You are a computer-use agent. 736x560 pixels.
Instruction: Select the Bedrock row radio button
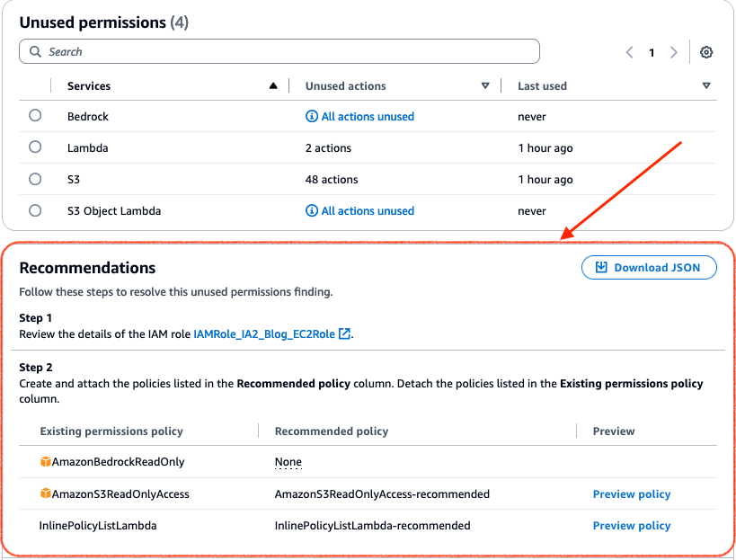[x=34, y=116]
